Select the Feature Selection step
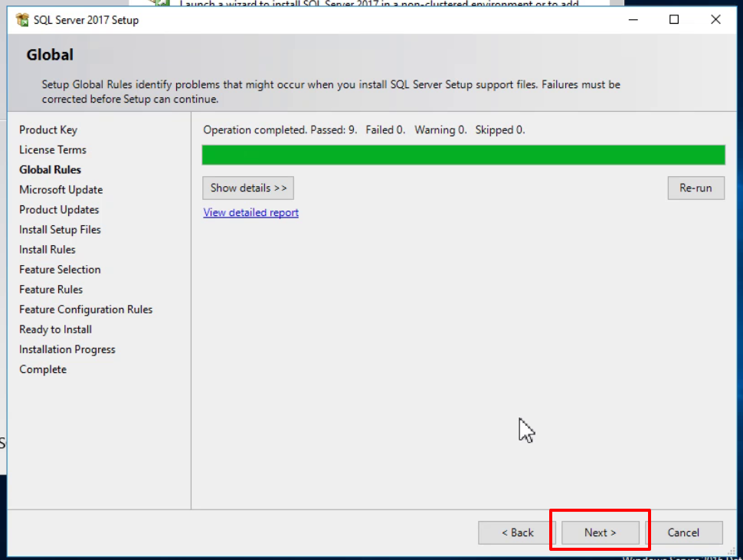 61,269
